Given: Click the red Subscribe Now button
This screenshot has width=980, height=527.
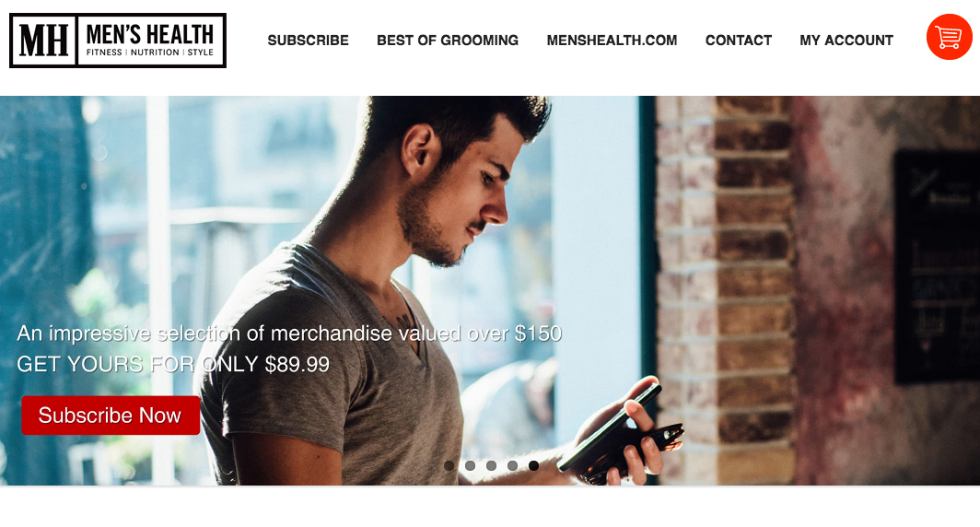Looking at the screenshot, I should tap(111, 416).
